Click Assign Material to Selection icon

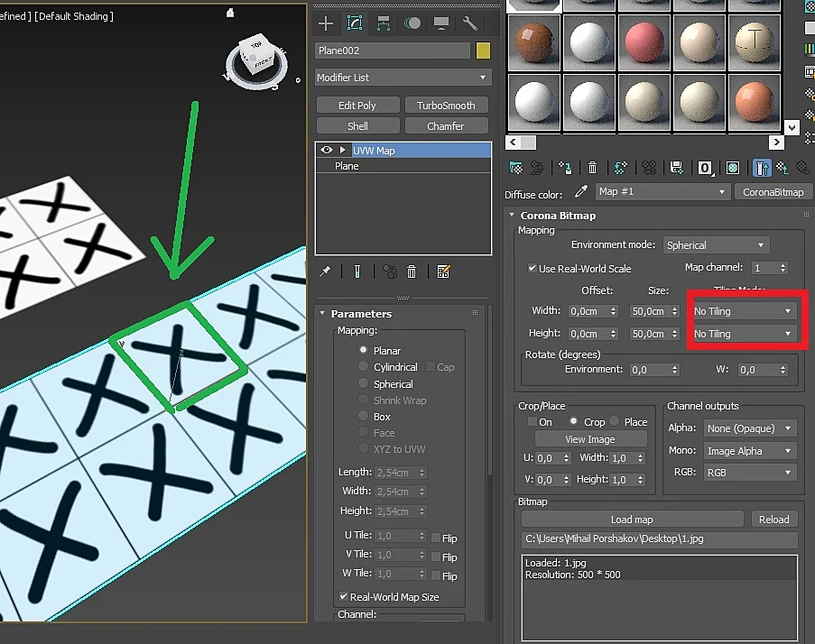[x=565, y=168]
